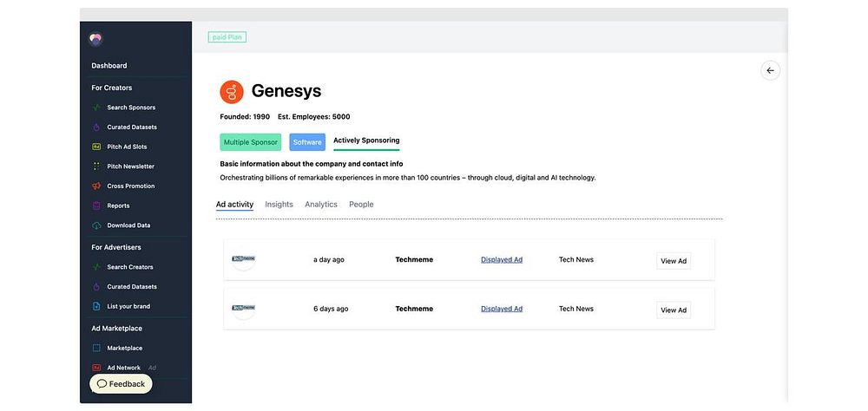Switch to the Analytics tab
This screenshot has width=868, height=411.
pyautogui.click(x=321, y=205)
